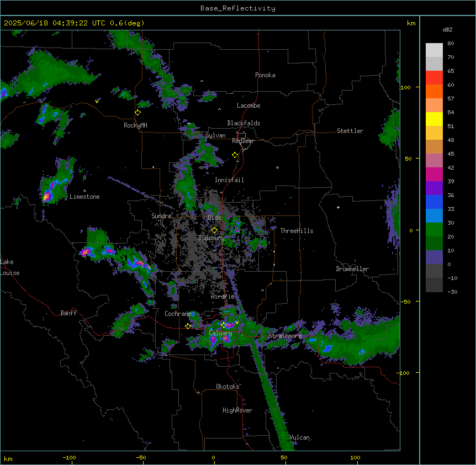Screen dimensions: 476x465
Task: Click the yellow diamond marker below Cochrane
Action: pyautogui.click(x=188, y=326)
